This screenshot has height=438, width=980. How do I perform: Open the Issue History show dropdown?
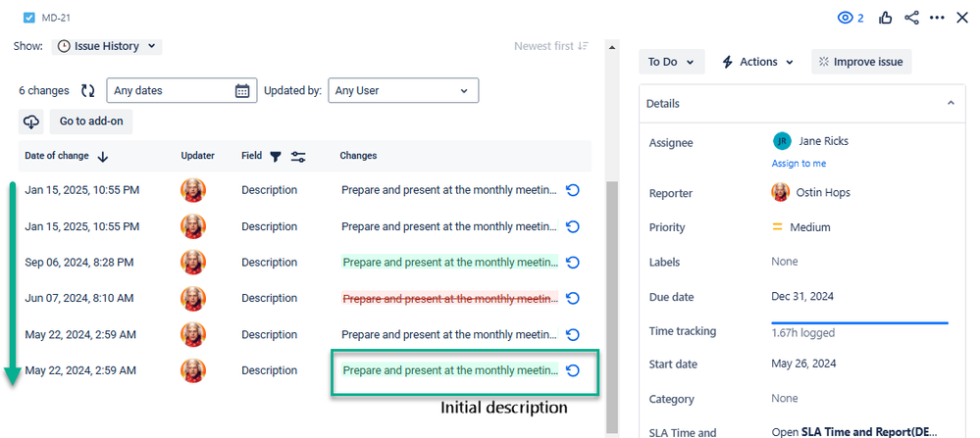coord(107,46)
